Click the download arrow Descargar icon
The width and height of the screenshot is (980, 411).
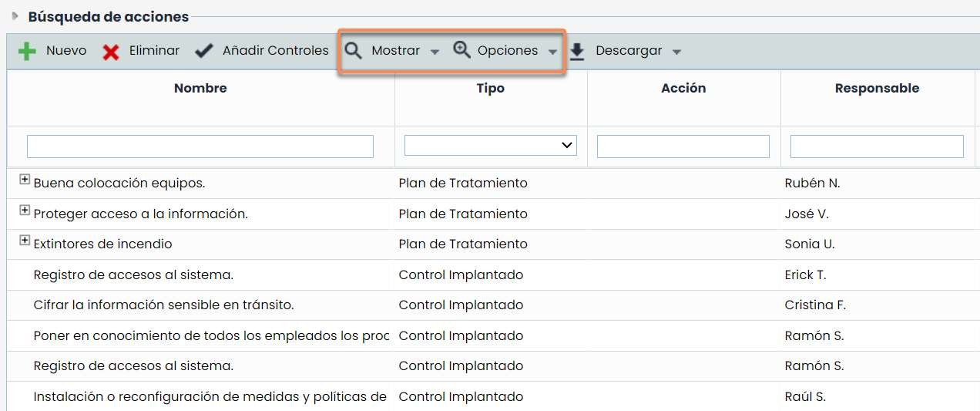(x=577, y=52)
